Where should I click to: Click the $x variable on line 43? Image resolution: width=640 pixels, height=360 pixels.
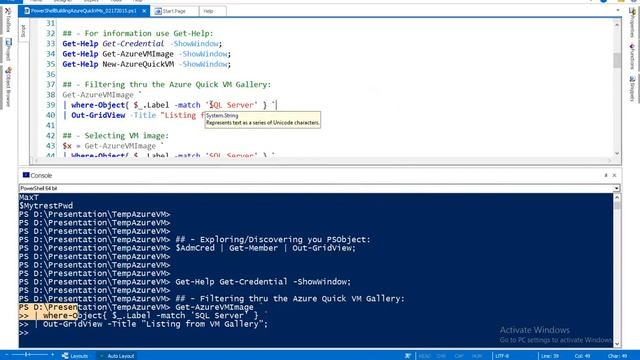[x=67, y=146]
